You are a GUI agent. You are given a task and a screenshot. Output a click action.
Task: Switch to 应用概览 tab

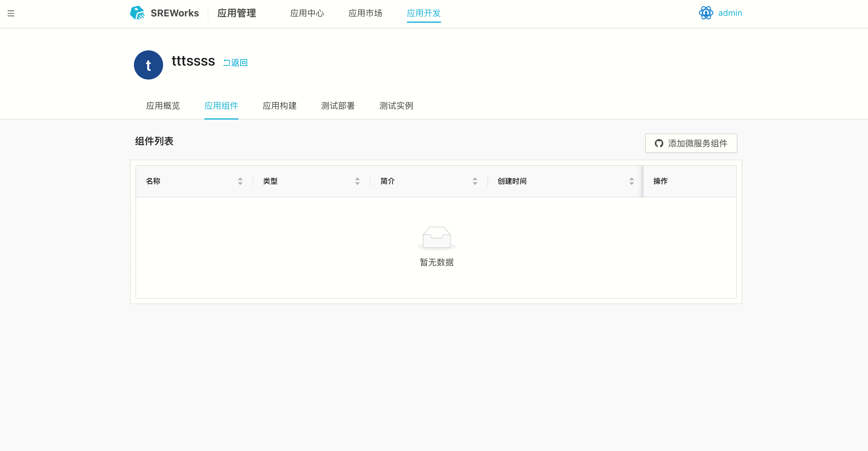(163, 106)
